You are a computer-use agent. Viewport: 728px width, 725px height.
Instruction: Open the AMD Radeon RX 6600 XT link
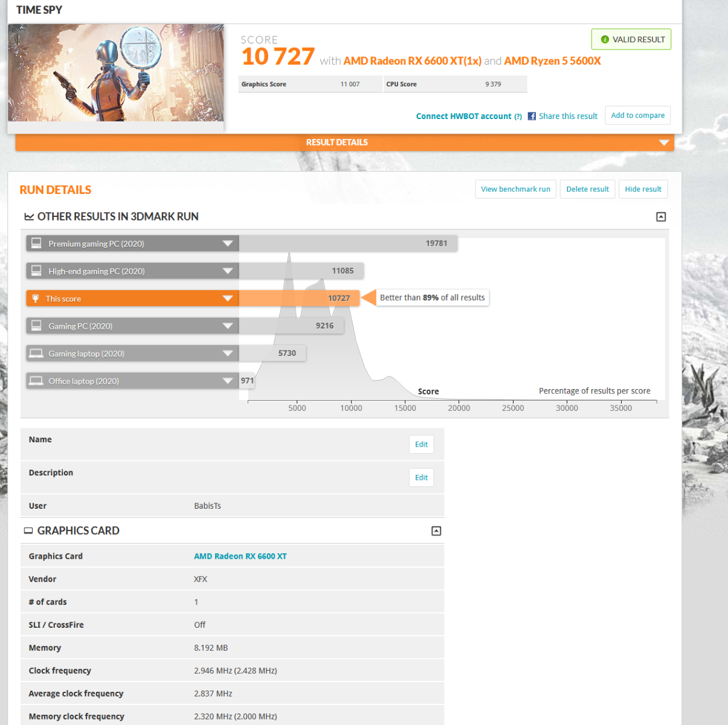pos(240,556)
